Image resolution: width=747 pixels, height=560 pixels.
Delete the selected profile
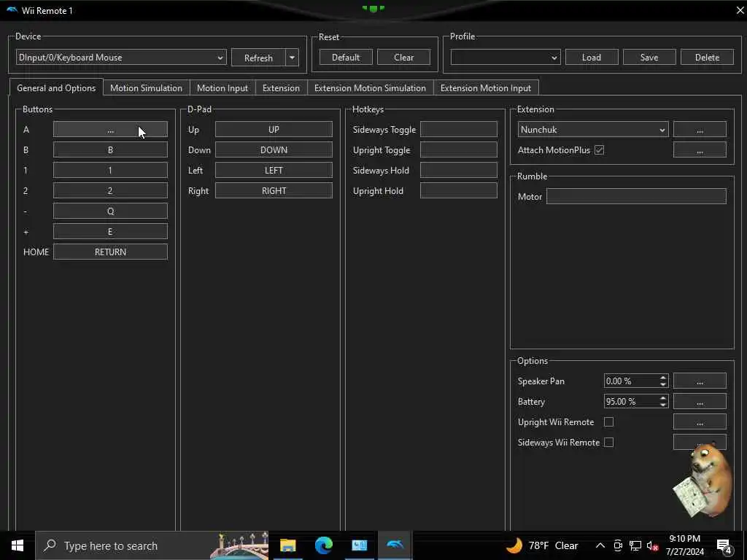click(x=707, y=58)
